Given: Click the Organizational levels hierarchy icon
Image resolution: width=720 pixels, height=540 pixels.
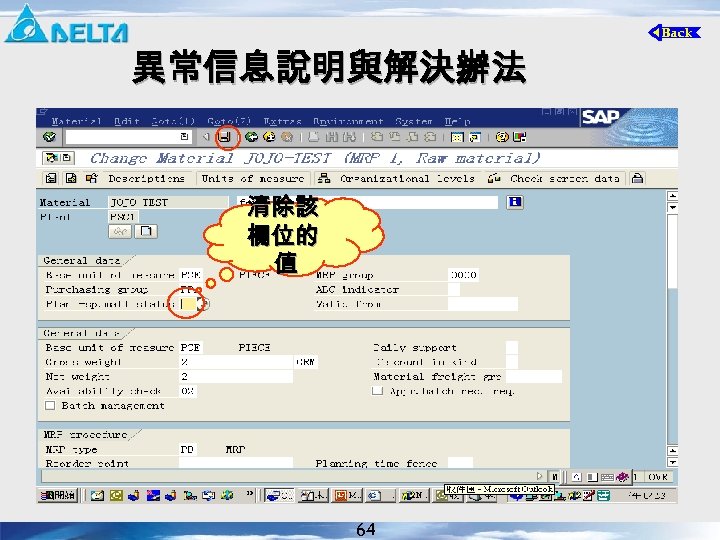Looking at the screenshot, I should (x=324, y=178).
